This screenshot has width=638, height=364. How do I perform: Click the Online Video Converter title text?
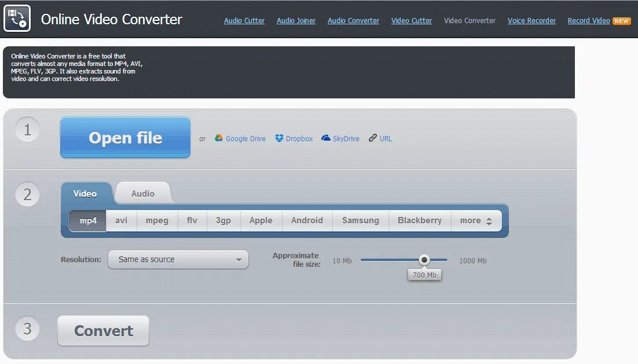tap(112, 19)
